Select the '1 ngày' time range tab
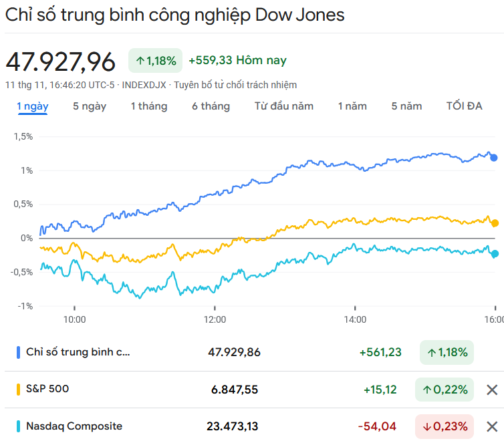The image size is (504, 445). point(33,106)
